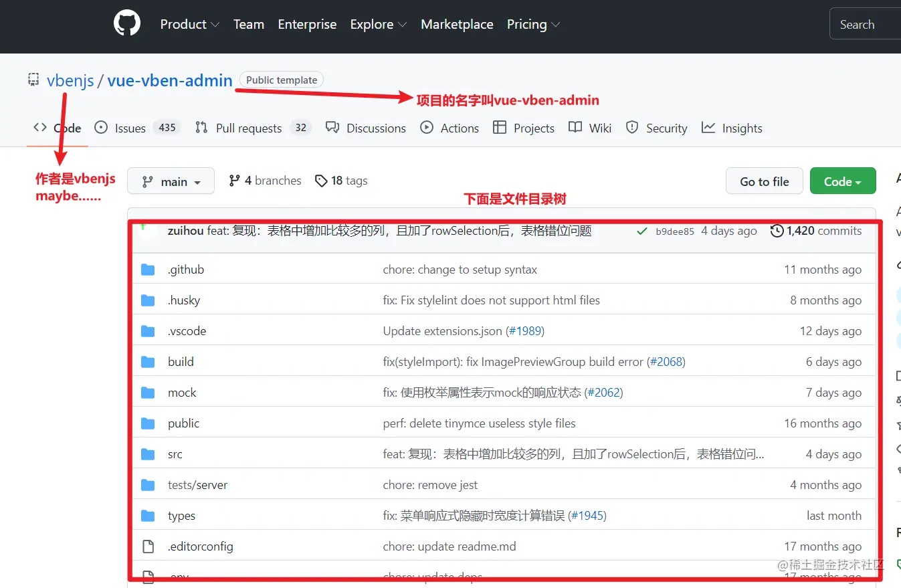901x588 pixels.
Task: Open the .husky folder
Action: pyautogui.click(x=184, y=300)
